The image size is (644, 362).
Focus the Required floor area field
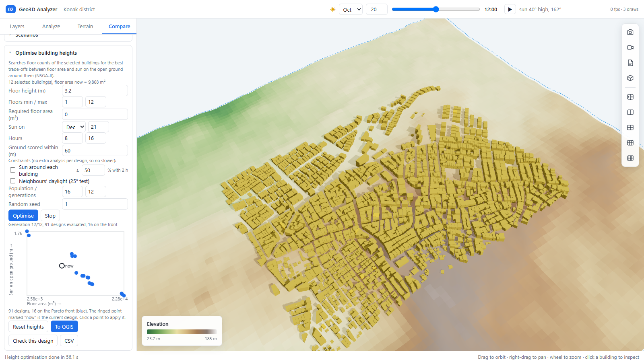click(95, 114)
